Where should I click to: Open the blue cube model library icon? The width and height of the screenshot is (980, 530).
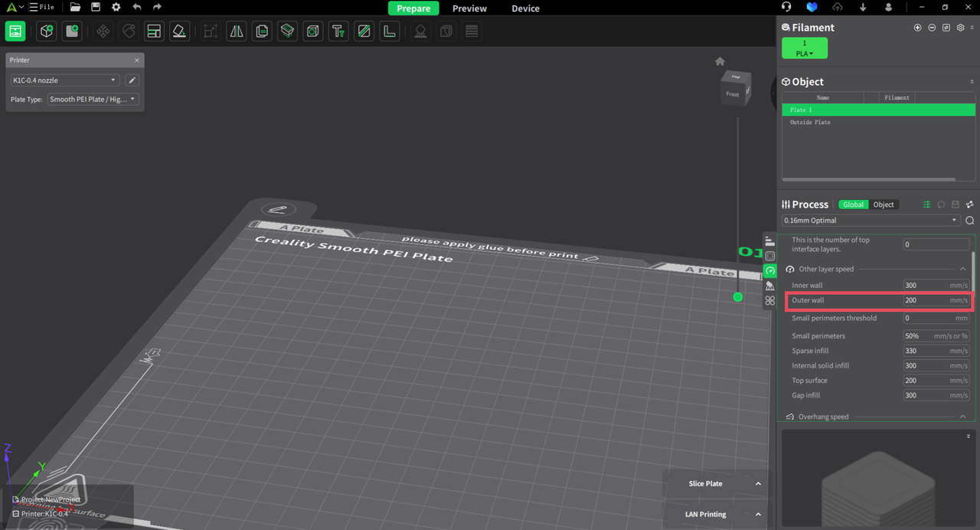coord(812,7)
